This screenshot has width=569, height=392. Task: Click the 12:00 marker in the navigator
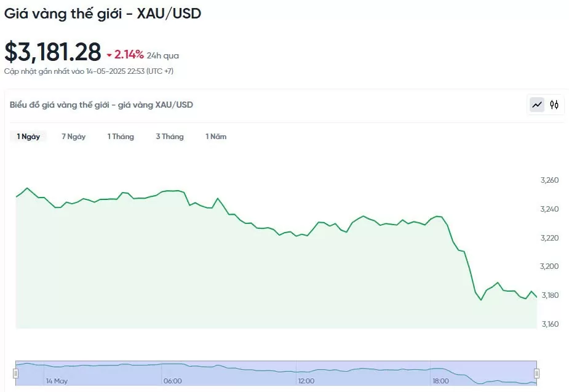coord(306,381)
